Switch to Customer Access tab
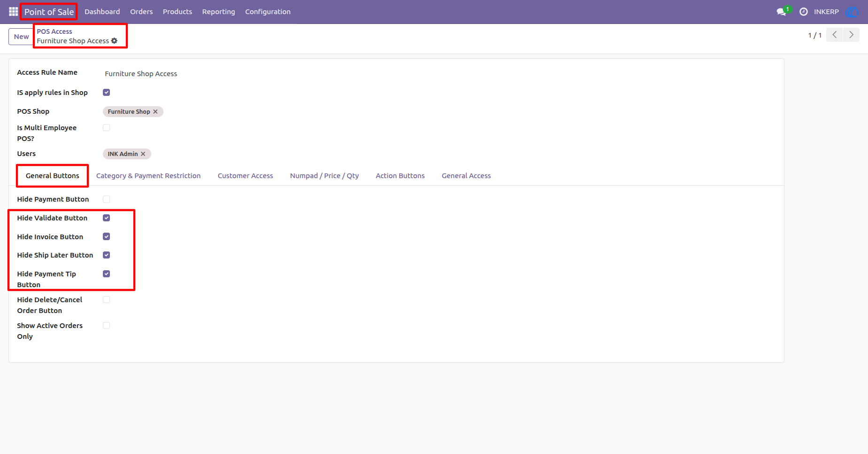Screen dimensions: 868x454 [x=245, y=176]
